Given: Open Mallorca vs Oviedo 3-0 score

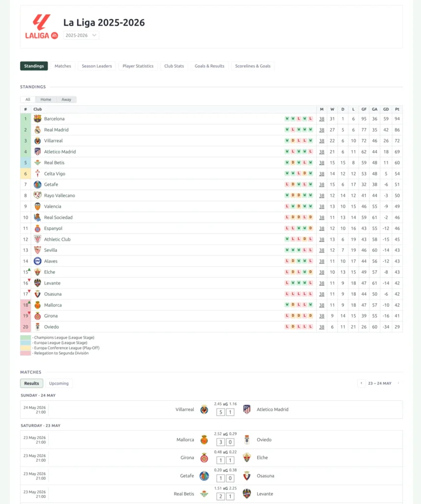Looking at the screenshot, I should tap(225, 442).
